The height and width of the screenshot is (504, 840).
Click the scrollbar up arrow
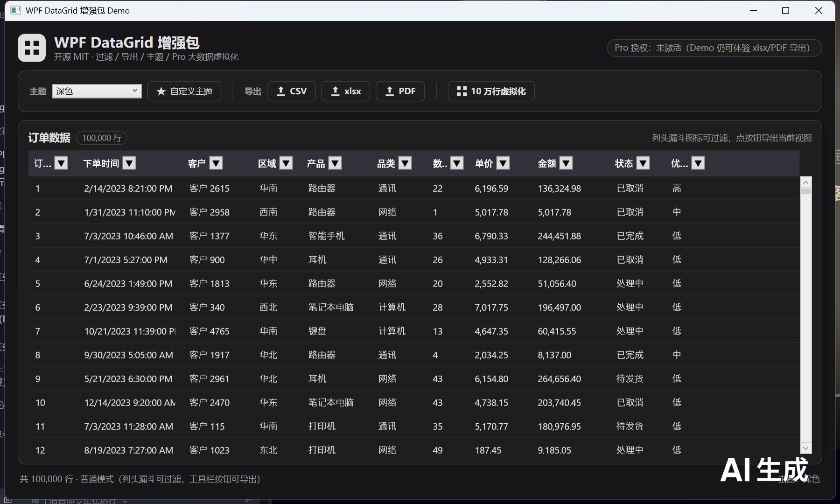[805, 183]
